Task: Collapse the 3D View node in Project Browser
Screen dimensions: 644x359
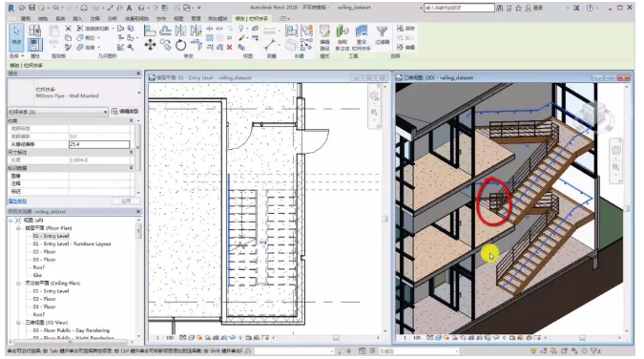Action: (18, 323)
